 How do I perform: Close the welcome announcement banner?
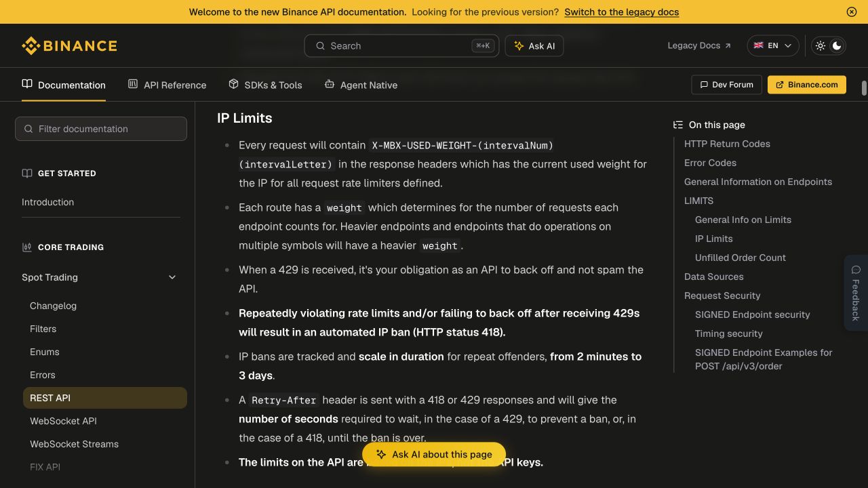pyautogui.click(x=852, y=12)
